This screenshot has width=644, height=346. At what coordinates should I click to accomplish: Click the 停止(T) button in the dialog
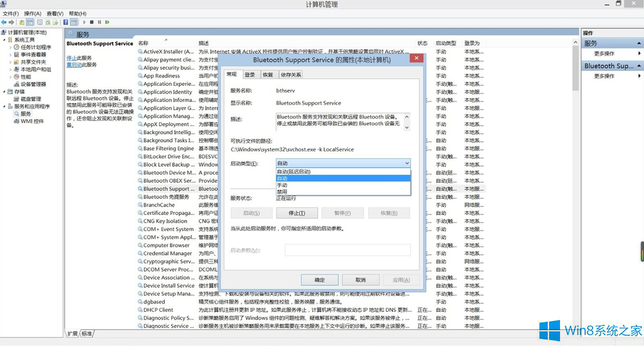[297, 213]
